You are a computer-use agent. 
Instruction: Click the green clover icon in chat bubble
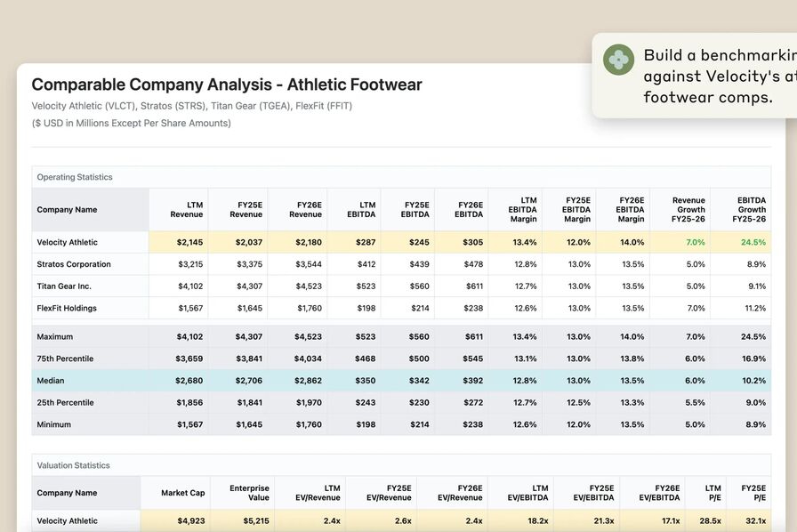618,60
